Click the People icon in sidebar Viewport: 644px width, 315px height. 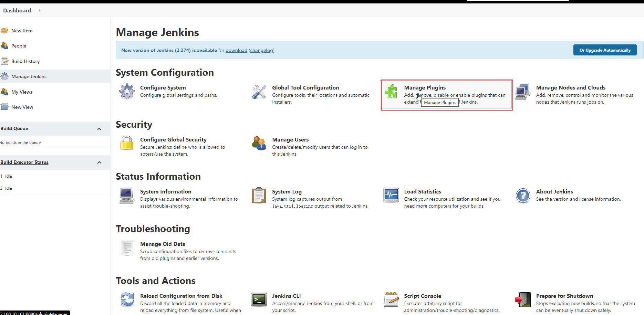tap(4, 46)
